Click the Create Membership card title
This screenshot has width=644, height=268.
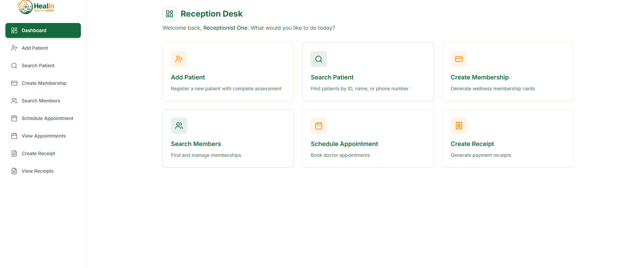pyautogui.click(x=480, y=77)
